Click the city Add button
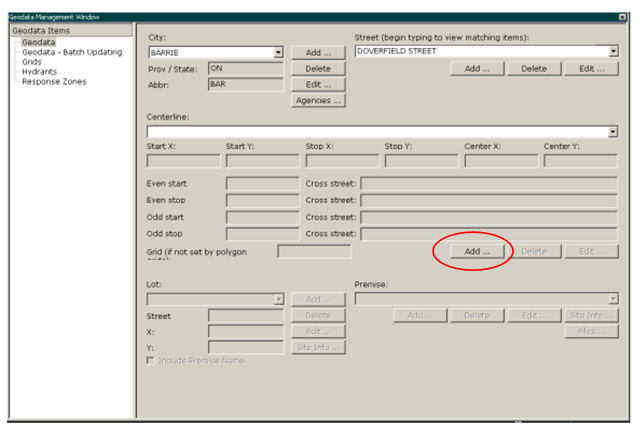This screenshot has height=432, width=639. 318,52
